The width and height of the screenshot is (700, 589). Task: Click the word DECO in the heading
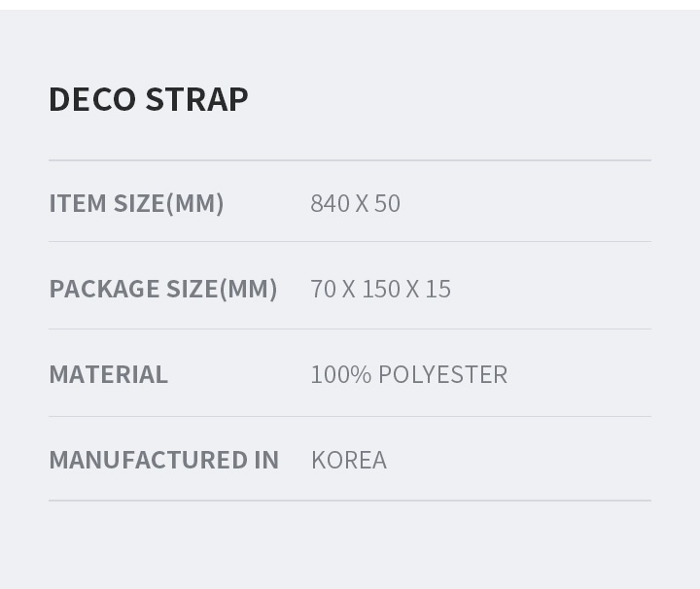pos(92,99)
